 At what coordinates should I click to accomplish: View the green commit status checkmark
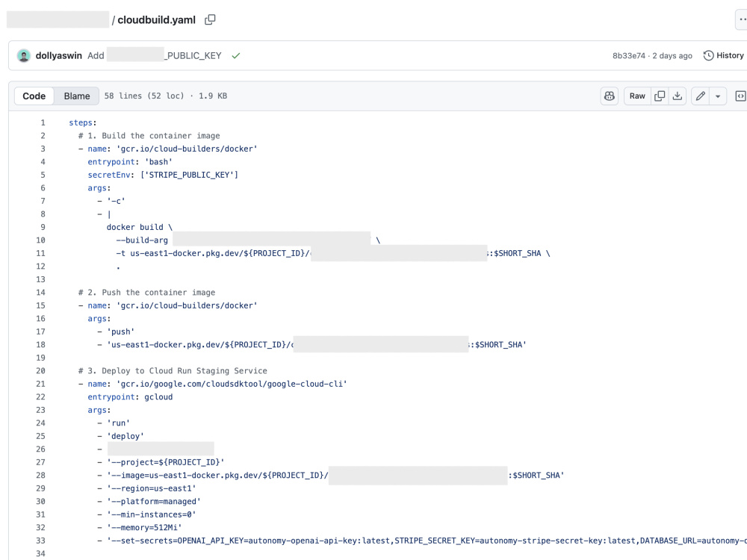point(236,56)
